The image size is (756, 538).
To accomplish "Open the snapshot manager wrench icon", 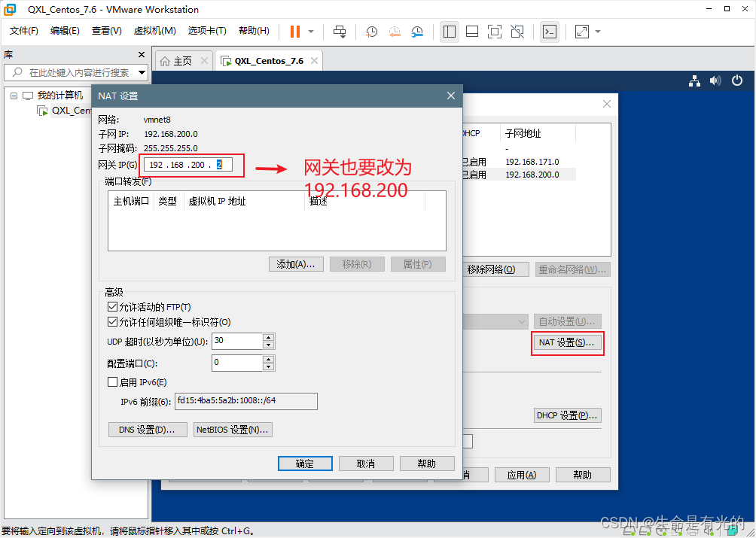I will (x=417, y=32).
